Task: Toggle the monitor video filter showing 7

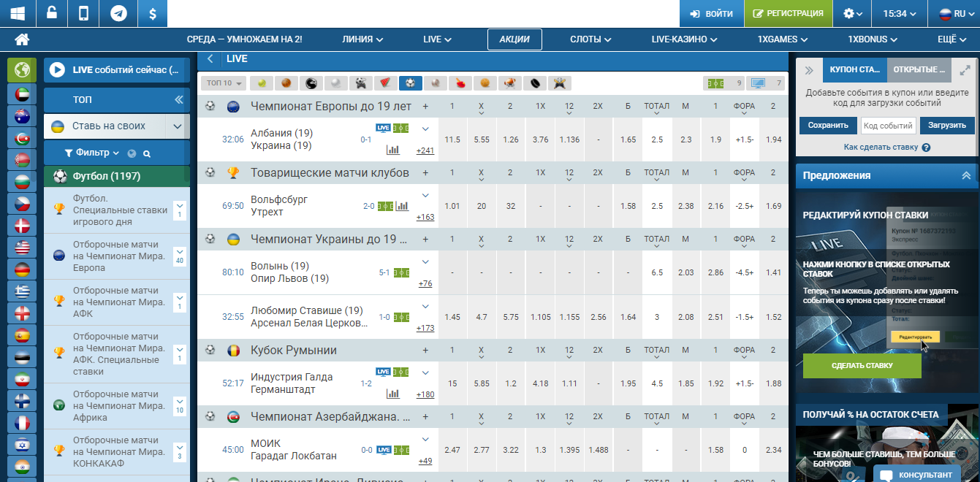Action: point(767,83)
